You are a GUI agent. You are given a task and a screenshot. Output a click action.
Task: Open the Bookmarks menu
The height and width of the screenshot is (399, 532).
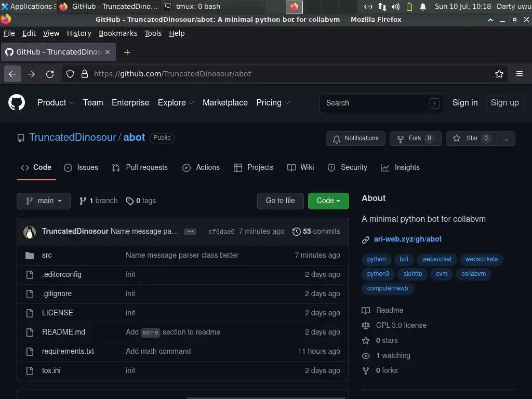click(118, 33)
